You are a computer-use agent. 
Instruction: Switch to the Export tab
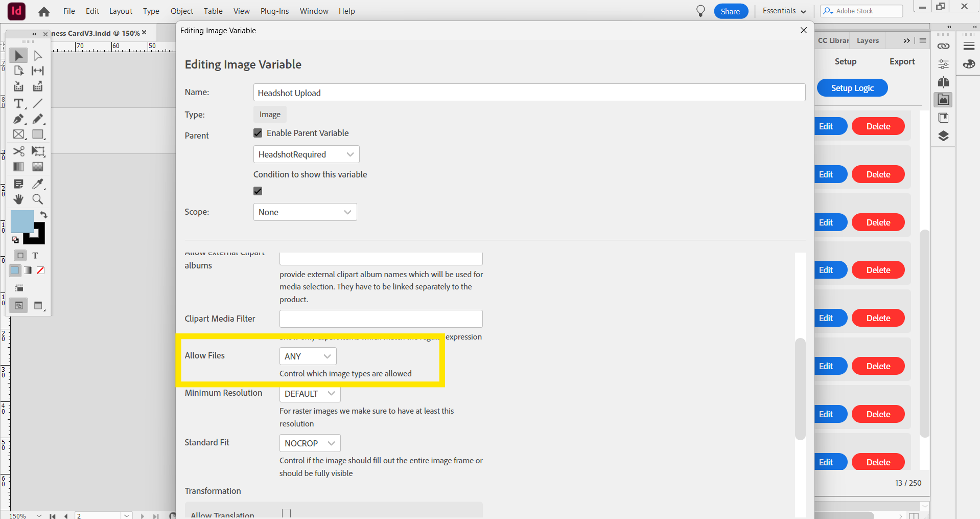click(x=902, y=61)
